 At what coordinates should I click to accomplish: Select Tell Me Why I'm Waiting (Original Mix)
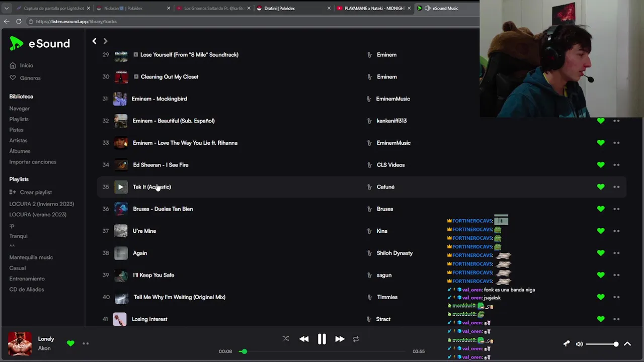(x=180, y=297)
